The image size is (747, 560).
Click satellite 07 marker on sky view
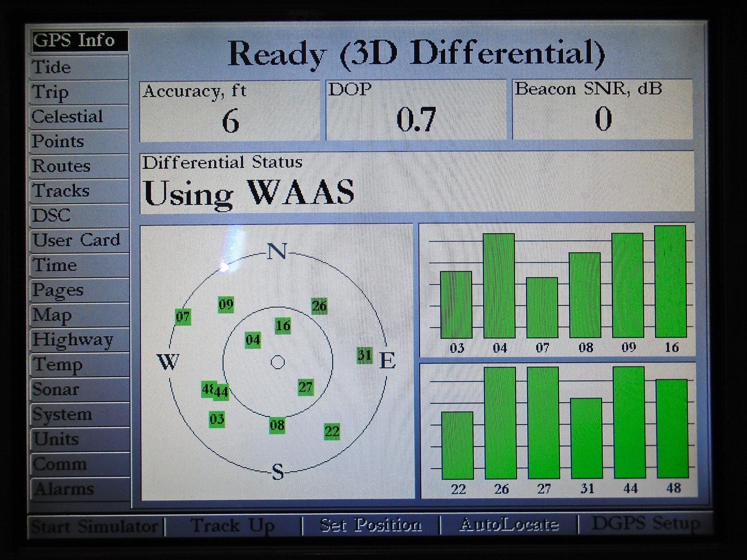183,316
